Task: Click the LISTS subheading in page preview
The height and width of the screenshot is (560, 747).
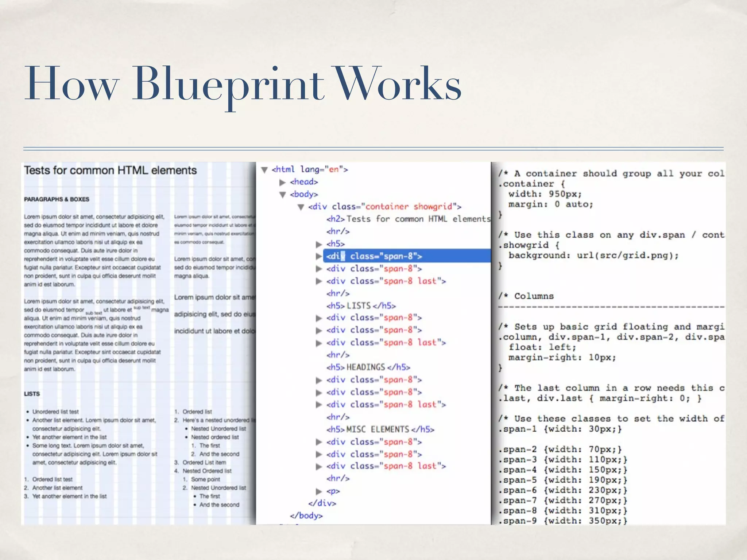Action: point(32,394)
